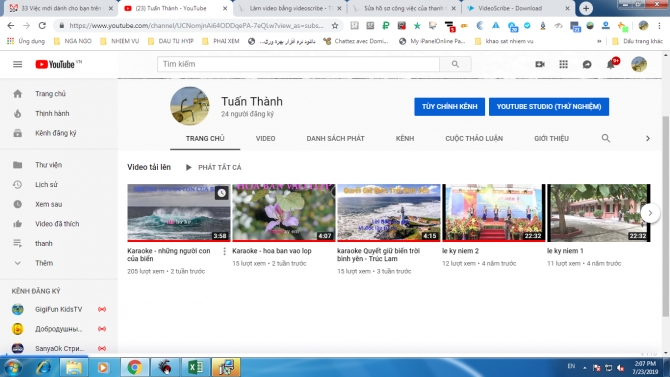Viewport: 670px width, 377px height.
Task: Click the Tuấn Thành channel avatar
Action: (190, 106)
